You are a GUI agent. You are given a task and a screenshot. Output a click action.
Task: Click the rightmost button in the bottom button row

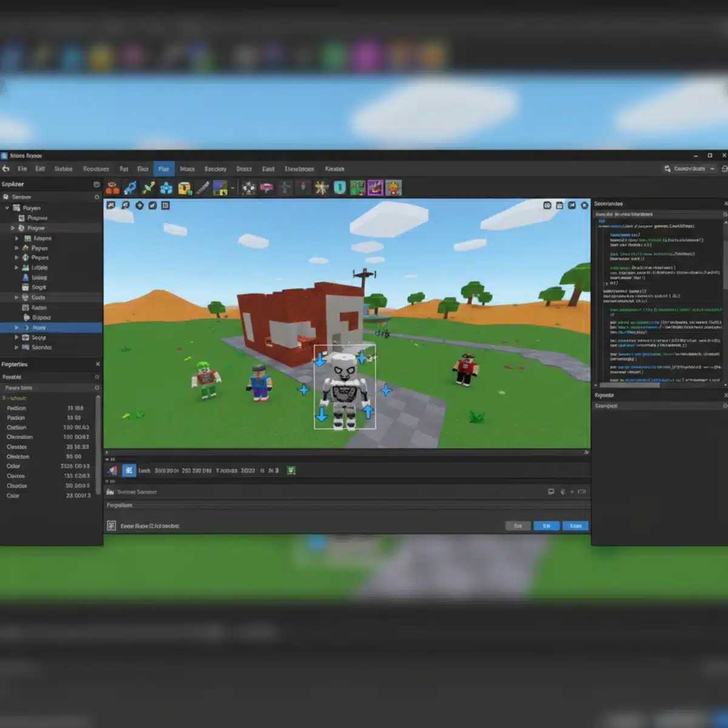coord(575,525)
